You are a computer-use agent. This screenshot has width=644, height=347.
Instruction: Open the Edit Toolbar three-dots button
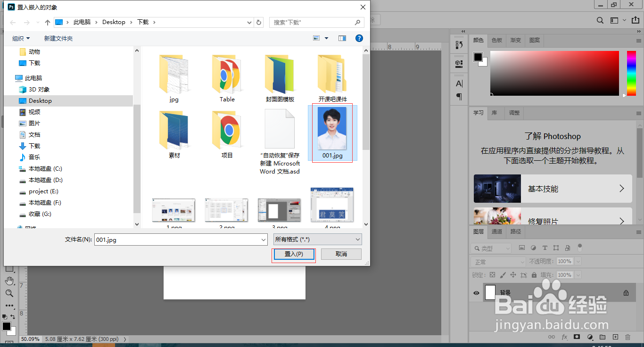[9, 306]
